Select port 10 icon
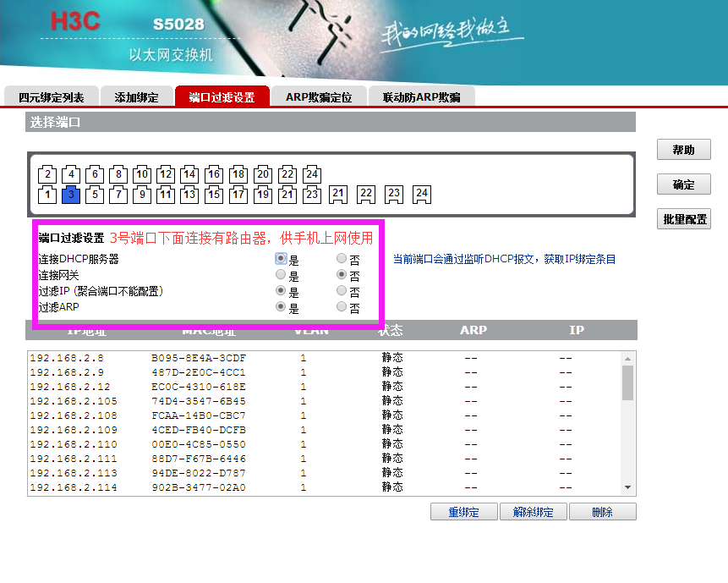728x583 pixels. (x=142, y=174)
